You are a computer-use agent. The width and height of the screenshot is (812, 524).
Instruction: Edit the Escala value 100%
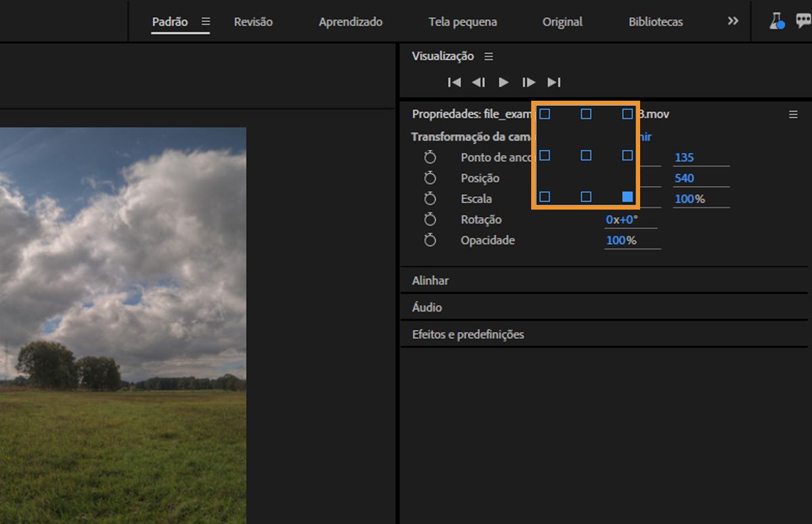(x=690, y=199)
